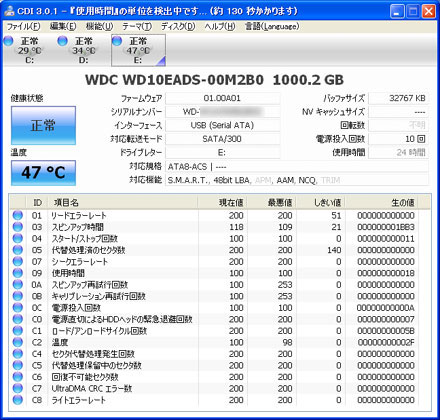Viewport: 440px width, 420px height.
Task: Click status orb for 0A スピンアップ再試行回数
Action: 18,284
